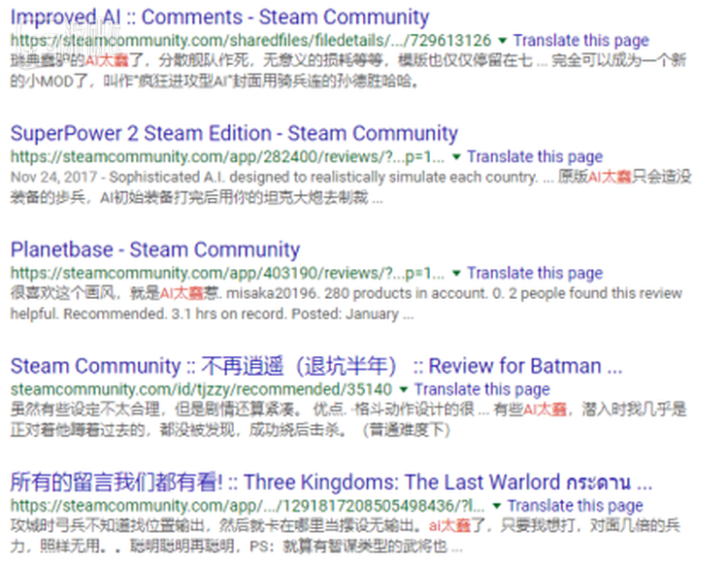Translate the SuperPower 2 result page
This screenshot has height=563, width=728.
point(535,157)
